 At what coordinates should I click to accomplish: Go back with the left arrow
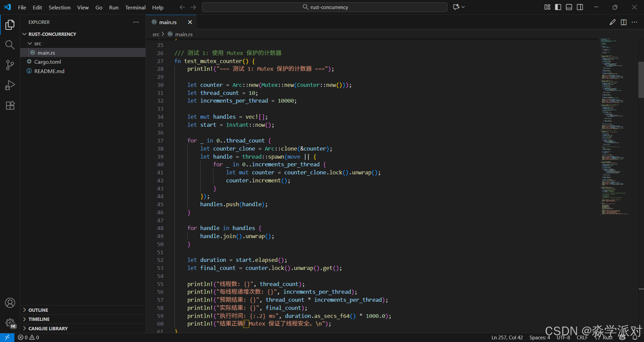point(182,7)
